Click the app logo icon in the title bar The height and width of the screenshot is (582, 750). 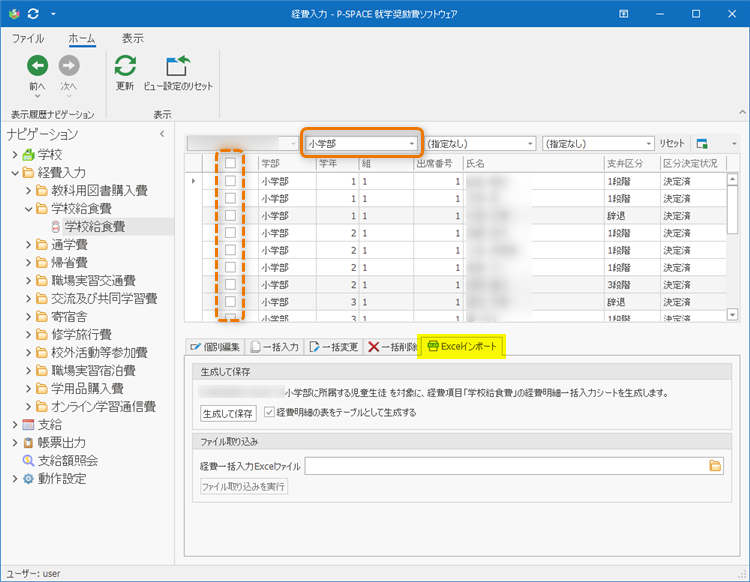(x=14, y=14)
